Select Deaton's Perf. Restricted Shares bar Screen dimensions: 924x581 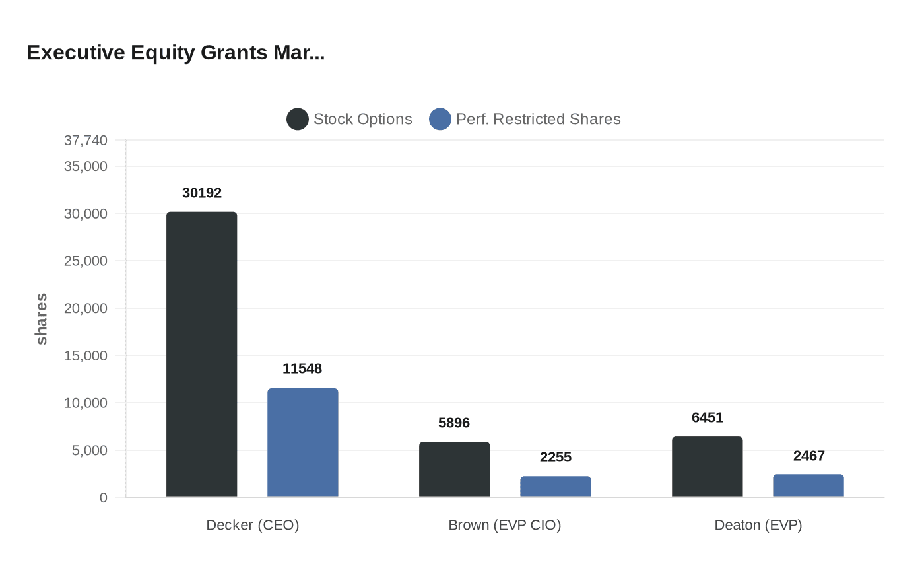[x=808, y=485]
